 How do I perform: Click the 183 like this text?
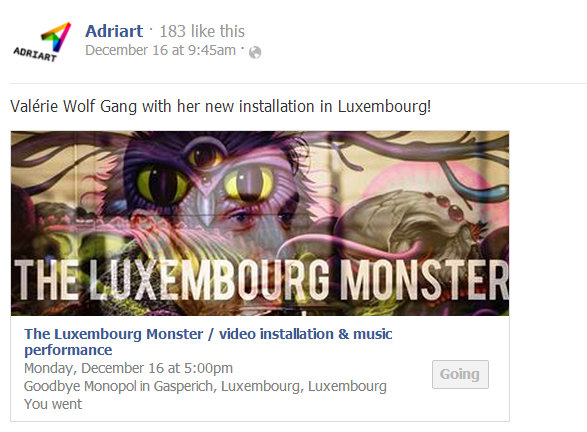click(202, 31)
